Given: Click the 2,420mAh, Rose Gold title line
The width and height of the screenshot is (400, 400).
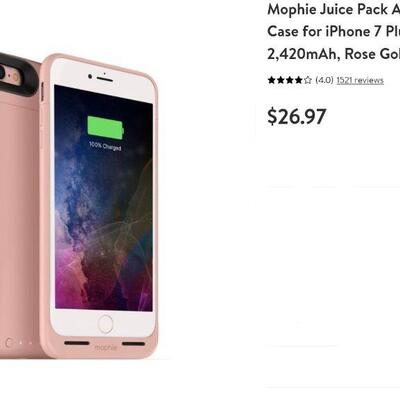Looking at the screenshot, I should (334, 54).
